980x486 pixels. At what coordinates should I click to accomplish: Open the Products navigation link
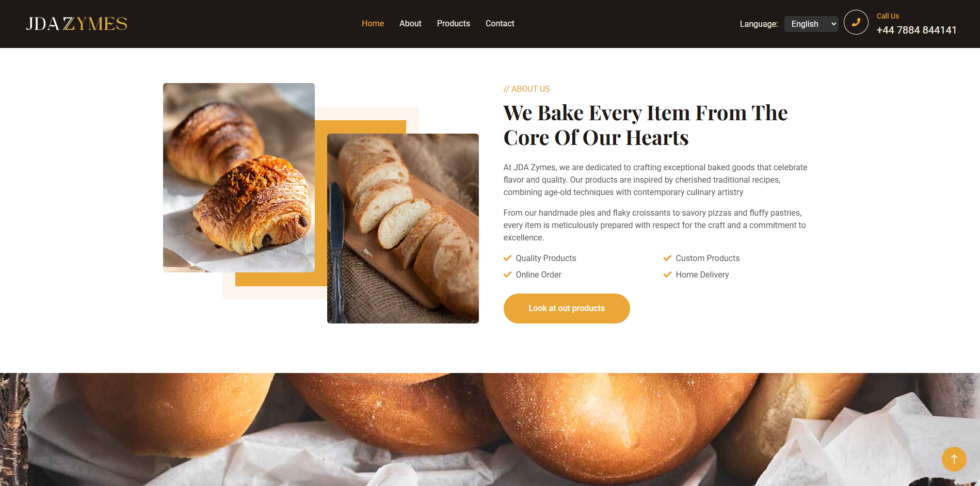click(x=453, y=24)
